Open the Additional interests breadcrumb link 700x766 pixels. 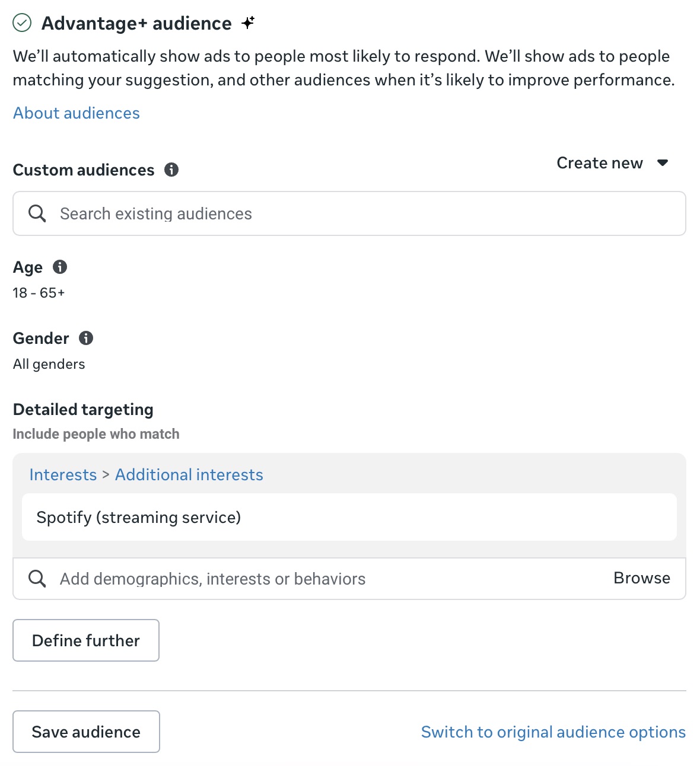point(189,474)
